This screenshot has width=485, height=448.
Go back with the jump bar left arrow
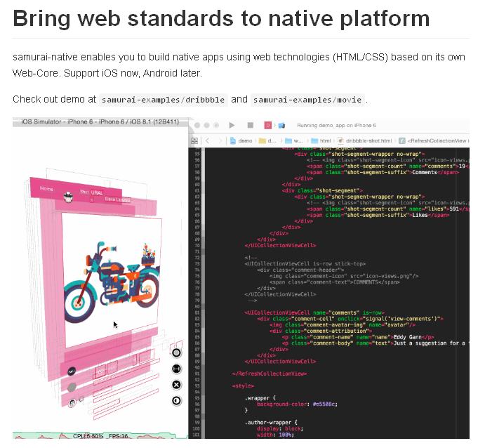(x=208, y=140)
